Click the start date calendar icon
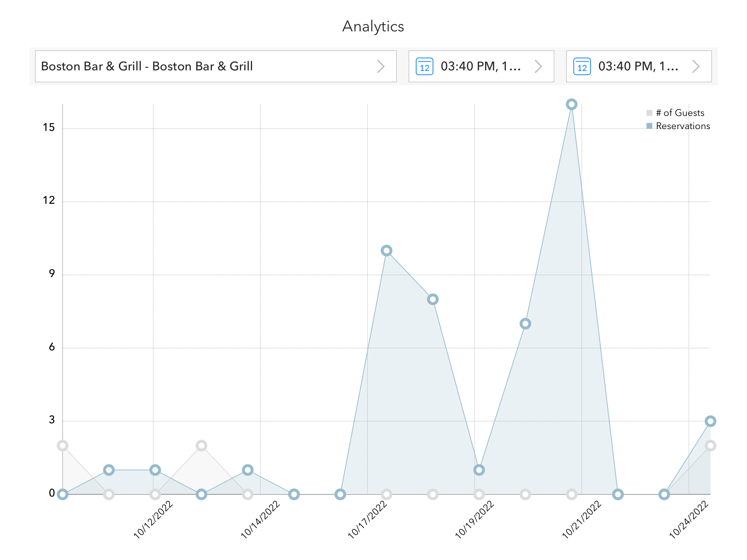747x560 pixels. tap(424, 66)
